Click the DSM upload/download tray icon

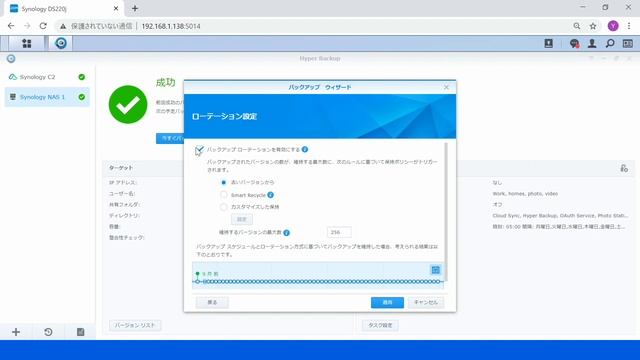pos(549,43)
